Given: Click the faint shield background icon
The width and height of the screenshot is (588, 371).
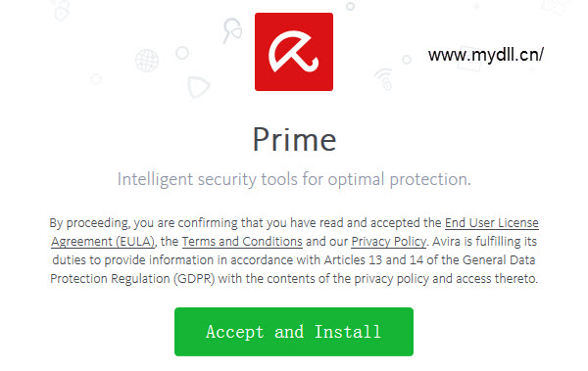Looking at the screenshot, I should [x=198, y=87].
